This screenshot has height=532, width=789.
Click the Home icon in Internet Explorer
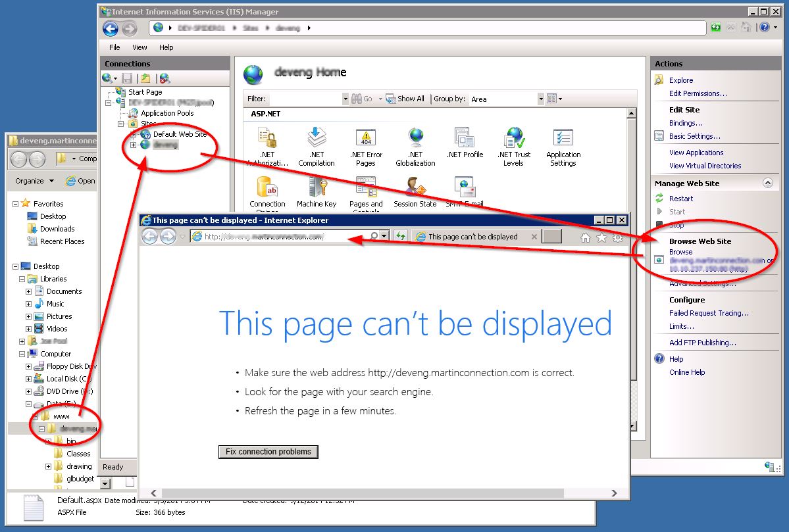click(x=584, y=237)
